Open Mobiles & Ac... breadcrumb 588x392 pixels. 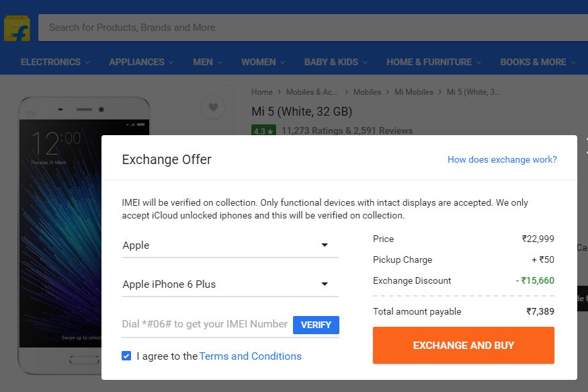click(x=312, y=92)
